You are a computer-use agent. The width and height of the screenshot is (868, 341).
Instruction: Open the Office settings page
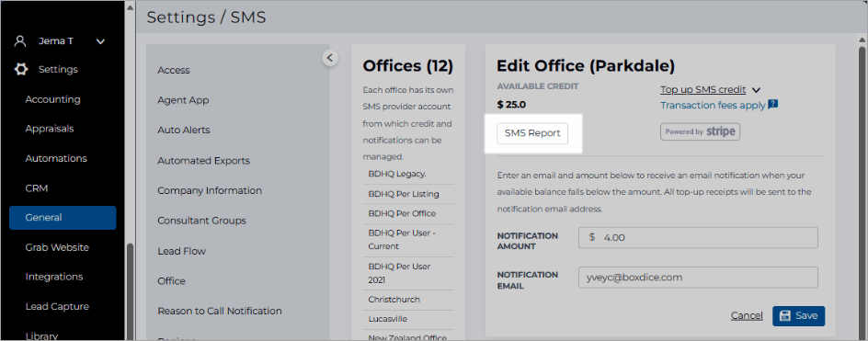(172, 280)
